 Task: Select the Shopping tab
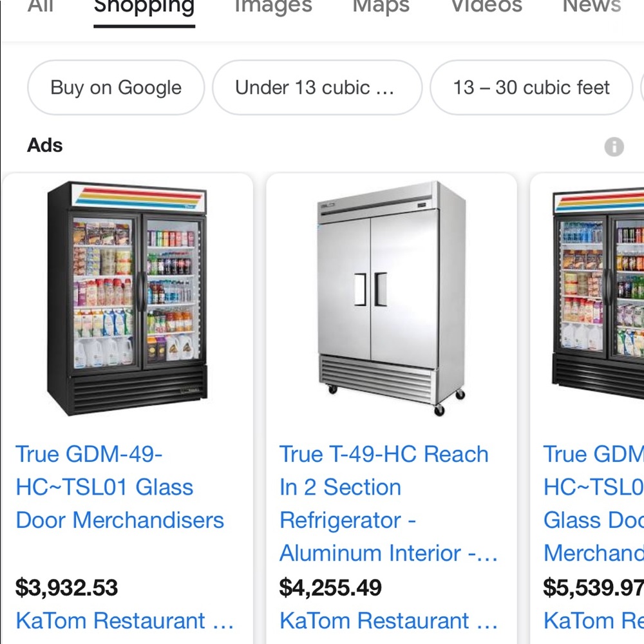coord(144,8)
